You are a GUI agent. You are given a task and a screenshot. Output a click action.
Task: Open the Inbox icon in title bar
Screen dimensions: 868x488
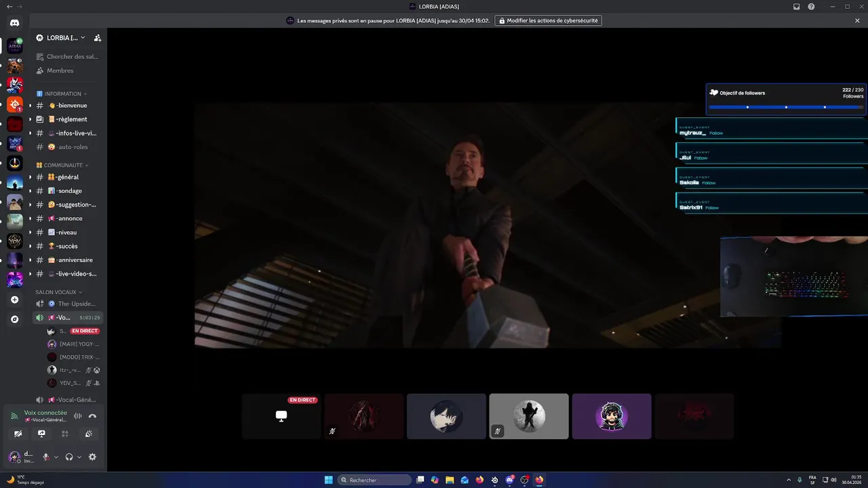797,7
